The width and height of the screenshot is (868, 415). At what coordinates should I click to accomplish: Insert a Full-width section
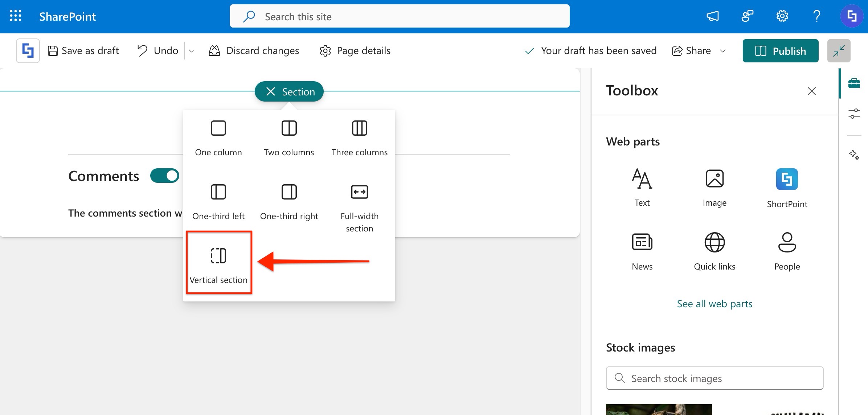[359, 207]
